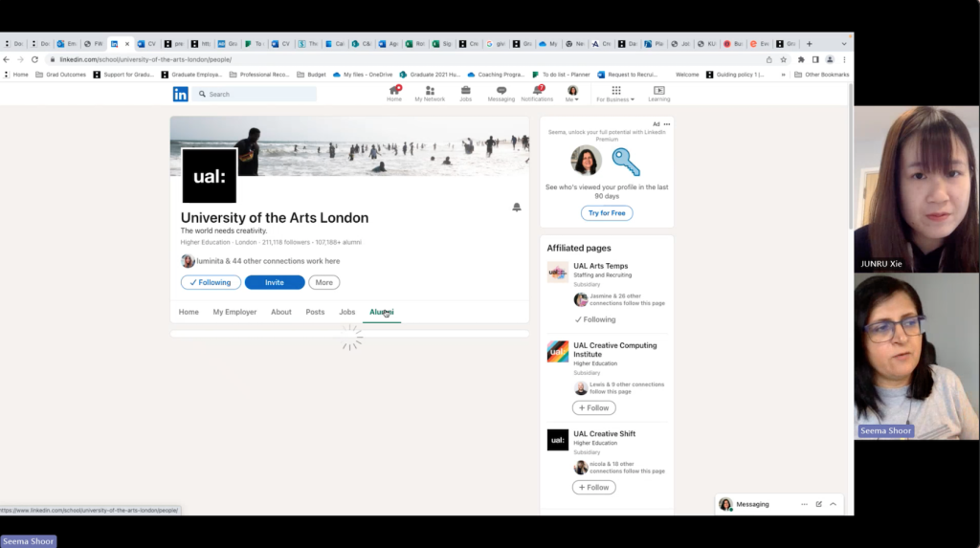Expand the tab search dropdown arrow
The height and width of the screenshot is (548, 980).
(x=844, y=44)
